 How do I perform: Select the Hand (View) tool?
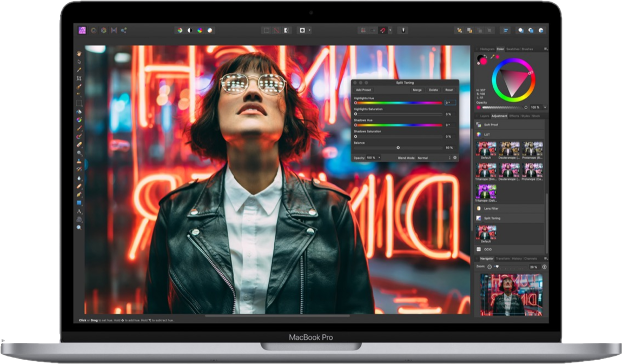click(x=79, y=54)
